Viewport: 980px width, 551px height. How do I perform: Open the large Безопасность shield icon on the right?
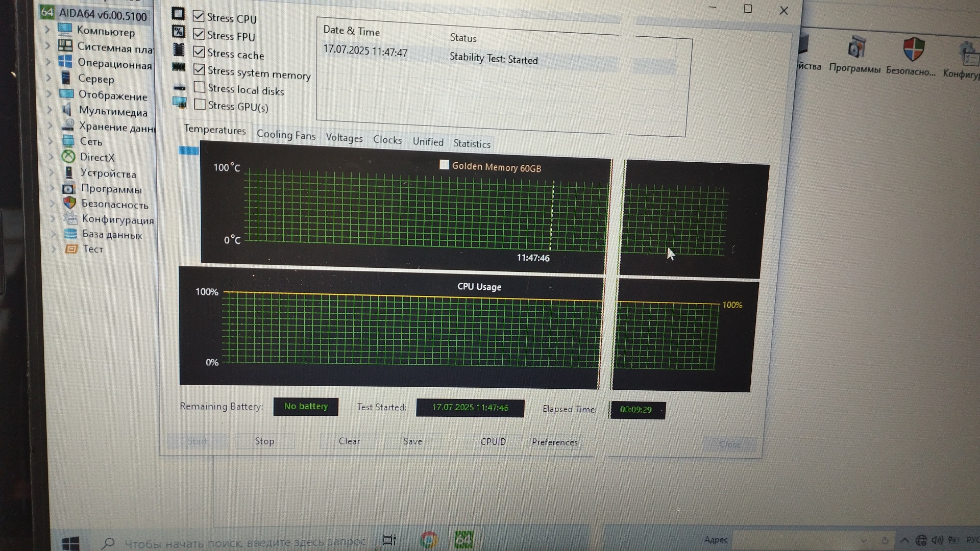click(x=913, y=50)
